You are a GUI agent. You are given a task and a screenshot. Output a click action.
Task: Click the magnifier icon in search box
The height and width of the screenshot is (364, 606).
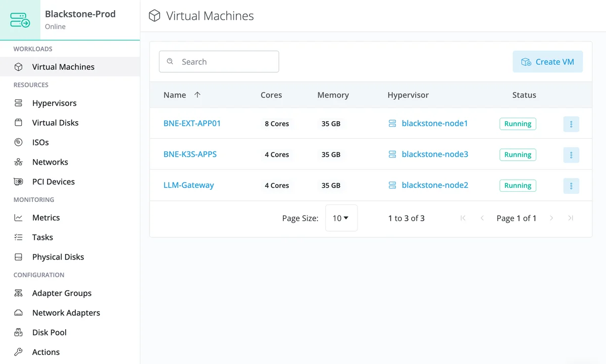click(170, 62)
